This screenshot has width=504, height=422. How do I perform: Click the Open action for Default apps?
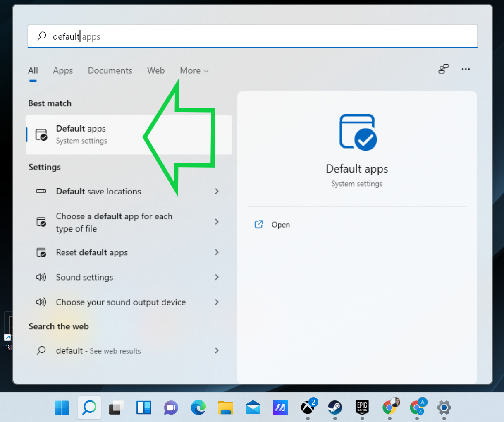(280, 225)
